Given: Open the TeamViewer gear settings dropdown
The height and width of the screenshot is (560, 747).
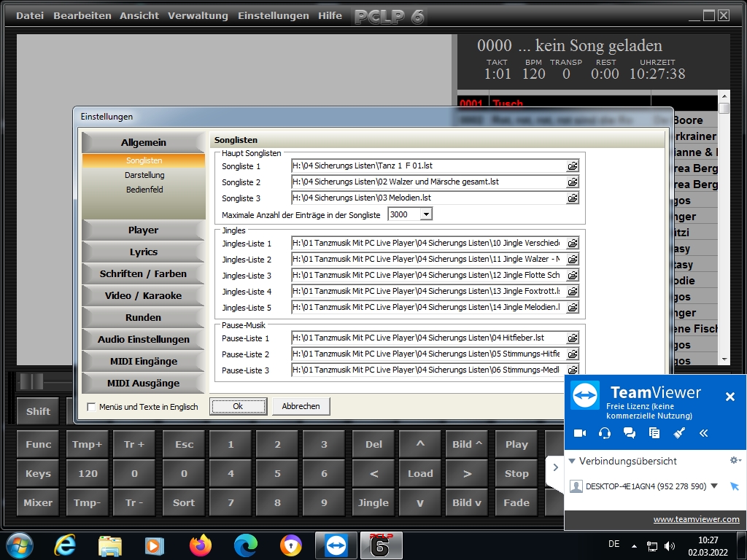Looking at the screenshot, I should (x=735, y=461).
